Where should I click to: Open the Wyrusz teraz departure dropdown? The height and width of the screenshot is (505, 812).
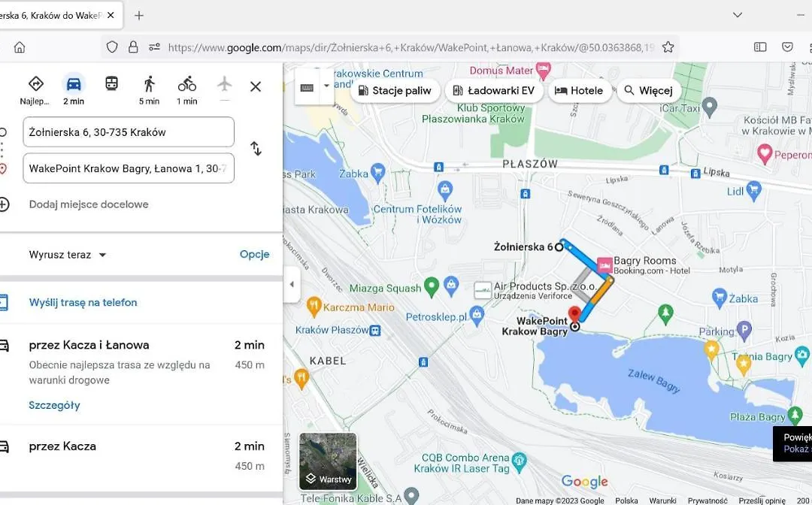coord(68,255)
